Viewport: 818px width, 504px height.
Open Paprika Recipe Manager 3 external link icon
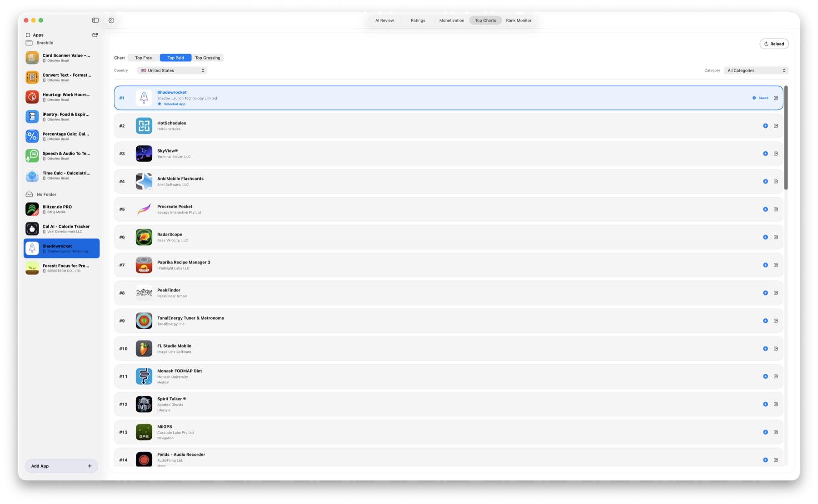tap(776, 265)
